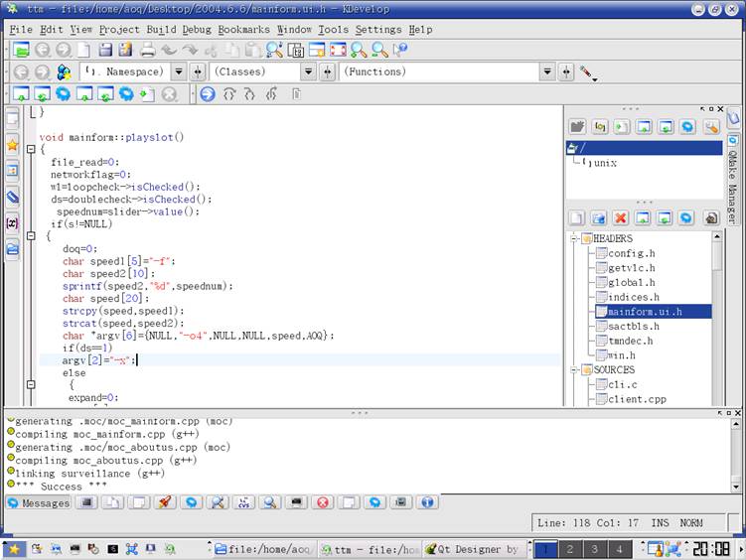The image size is (746, 560).
Task: Switch to virtual desktop 3 in pager
Action: coord(593,548)
